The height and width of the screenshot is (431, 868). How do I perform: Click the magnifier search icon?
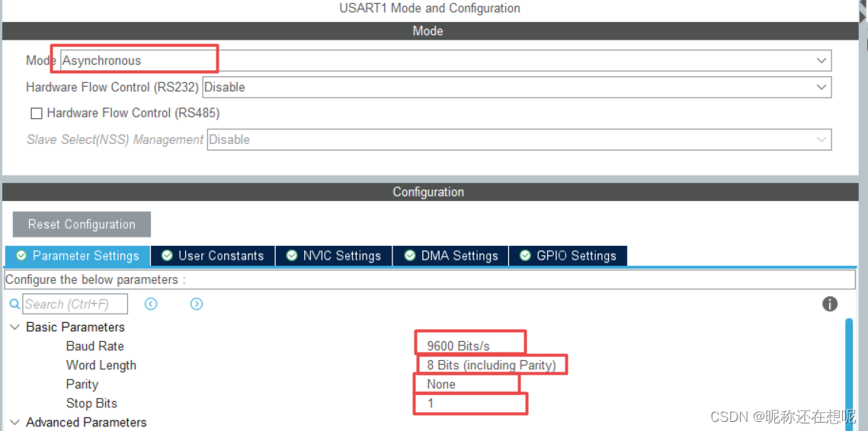point(15,304)
